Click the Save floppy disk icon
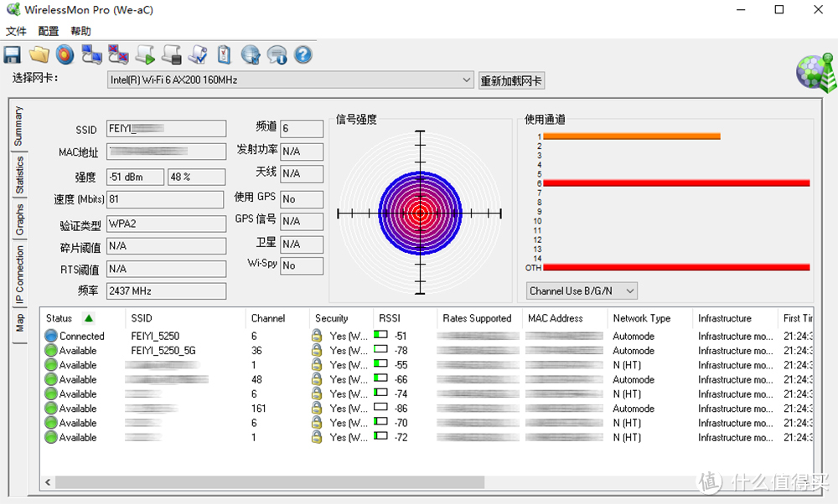 tap(13, 55)
